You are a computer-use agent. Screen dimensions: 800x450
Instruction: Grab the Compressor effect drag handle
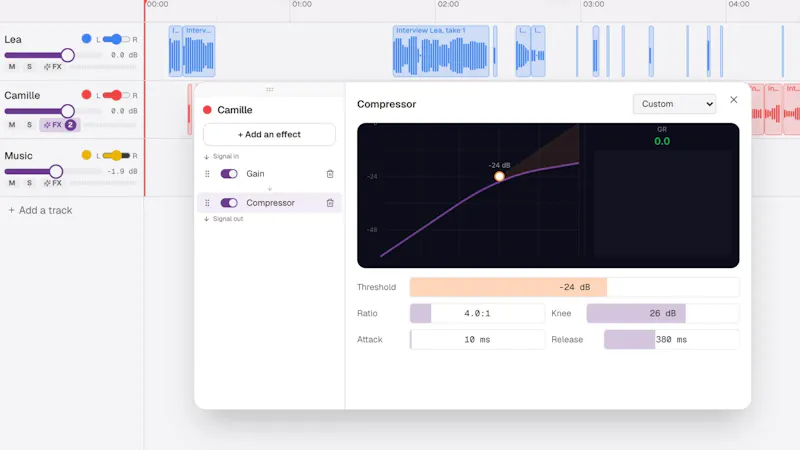tap(207, 203)
